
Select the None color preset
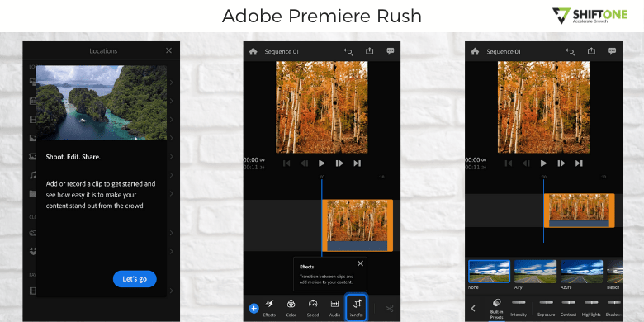[489, 274]
